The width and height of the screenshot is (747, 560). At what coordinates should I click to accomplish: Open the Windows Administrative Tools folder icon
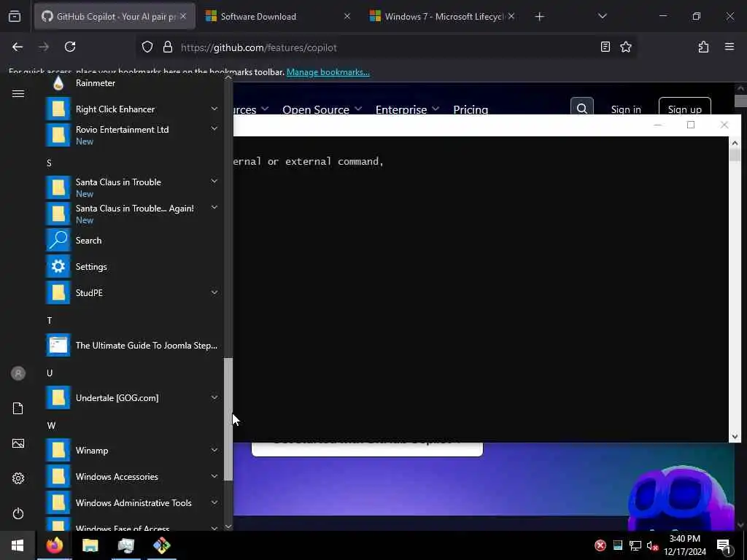(58, 502)
